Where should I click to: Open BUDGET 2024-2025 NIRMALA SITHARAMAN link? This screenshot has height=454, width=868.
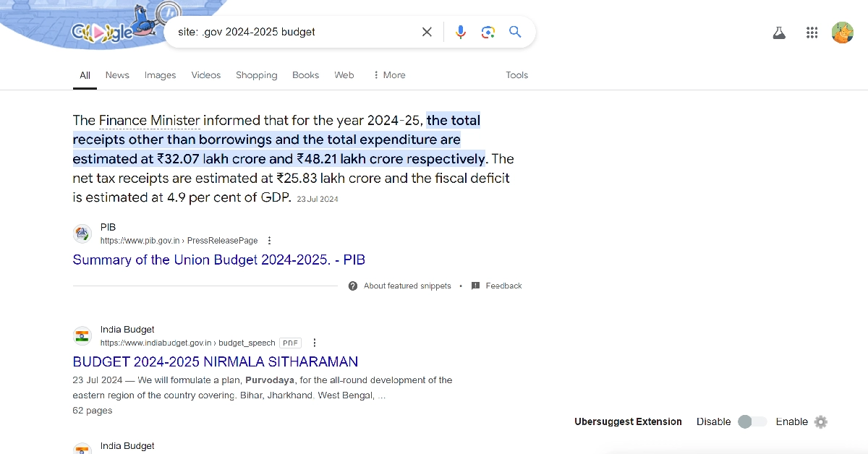pos(215,361)
